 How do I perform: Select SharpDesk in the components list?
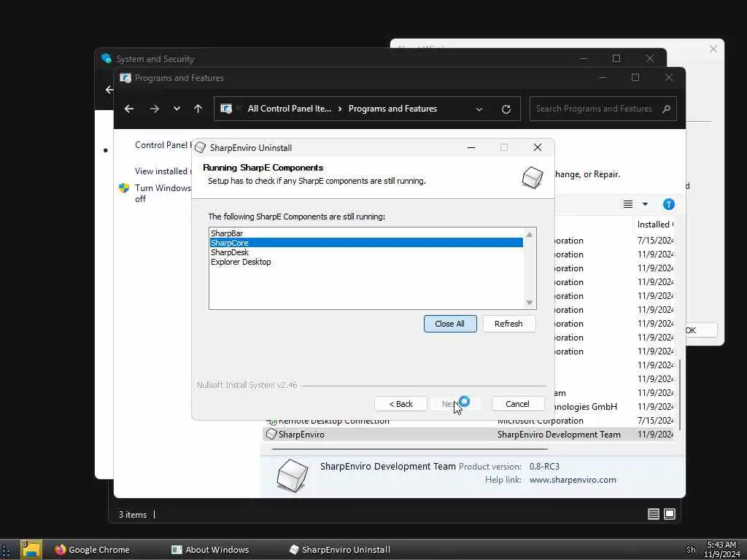(x=366, y=252)
